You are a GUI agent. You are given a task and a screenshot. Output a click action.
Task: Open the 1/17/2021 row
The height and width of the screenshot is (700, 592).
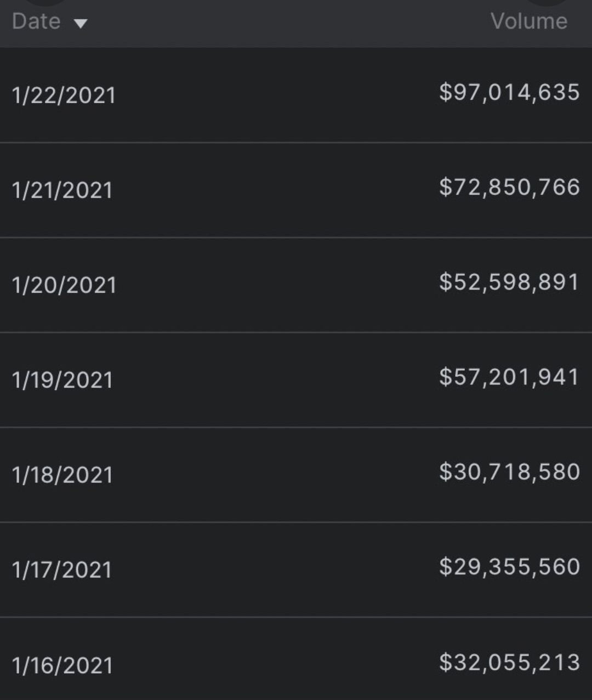[296, 569]
